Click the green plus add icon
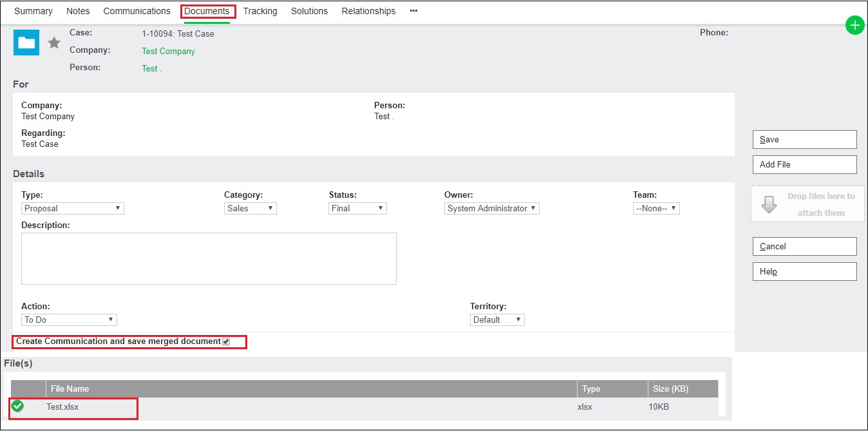The width and height of the screenshot is (868, 431). pyautogui.click(x=854, y=26)
